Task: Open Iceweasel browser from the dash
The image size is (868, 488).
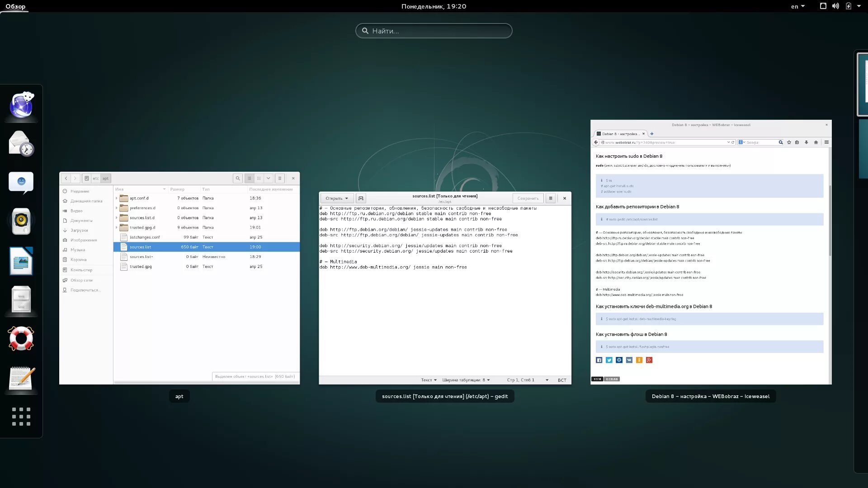Action: (x=21, y=105)
